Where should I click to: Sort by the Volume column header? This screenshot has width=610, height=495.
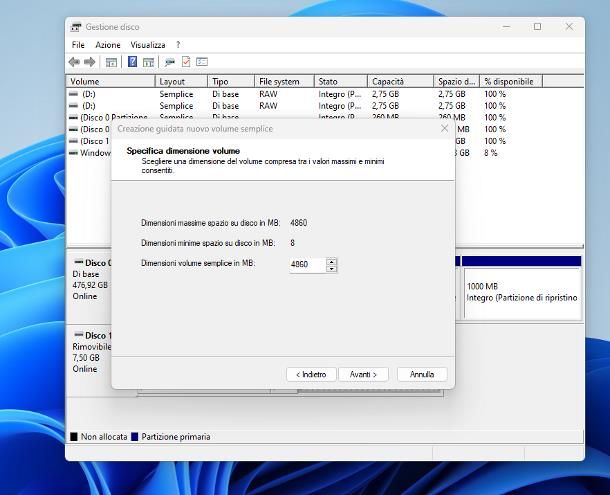111,81
